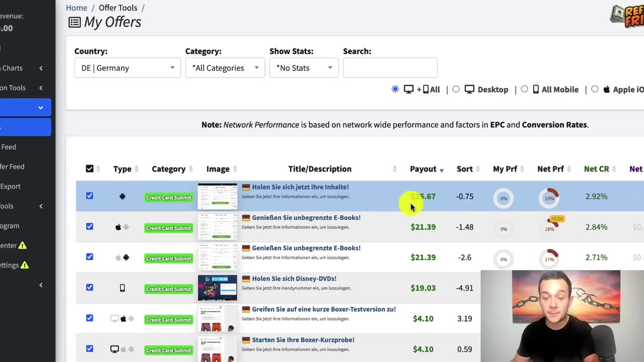Open the Category dropdown showing All Categories

(225, 67)
